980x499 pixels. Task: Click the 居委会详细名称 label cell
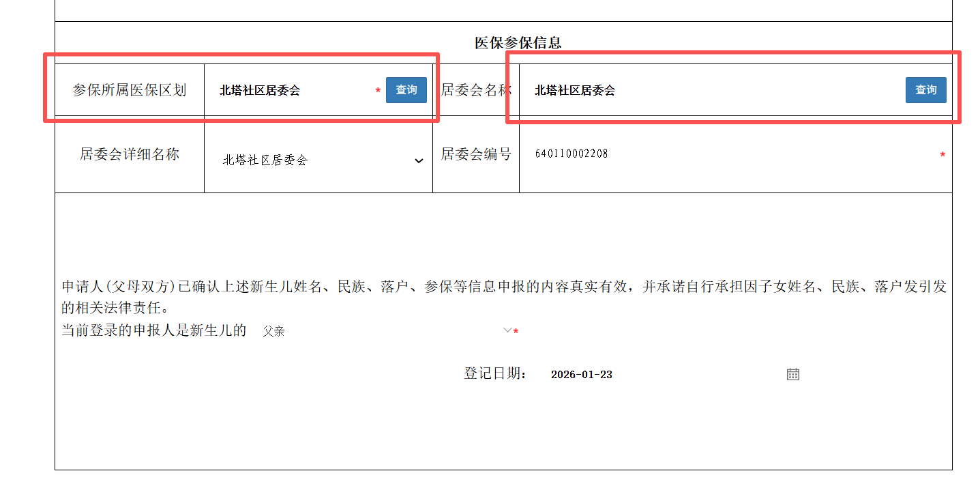130,154
